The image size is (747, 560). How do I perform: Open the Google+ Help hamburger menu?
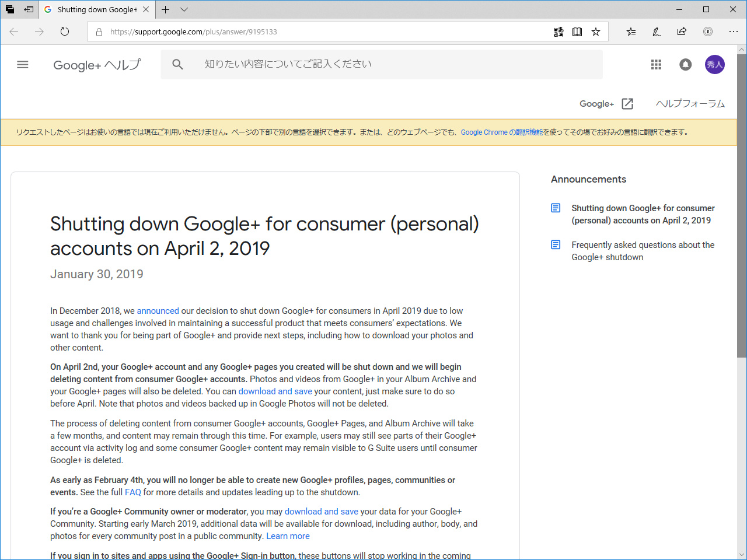(22, 65)
